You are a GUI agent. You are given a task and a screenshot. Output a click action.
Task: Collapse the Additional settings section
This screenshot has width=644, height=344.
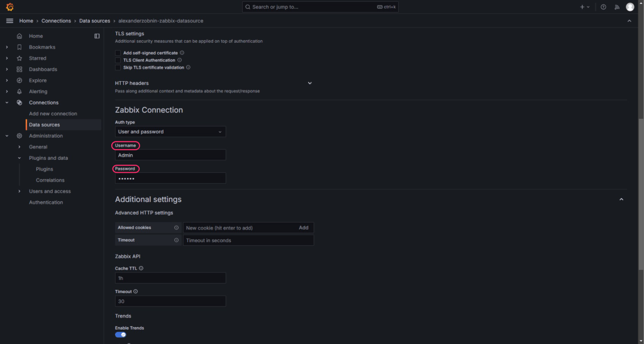[621, 199]
